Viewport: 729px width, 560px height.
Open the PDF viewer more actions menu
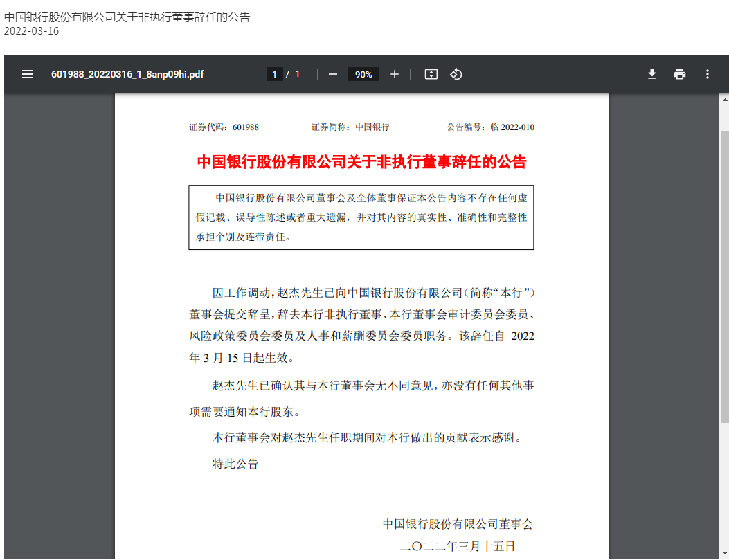[707, 74]
